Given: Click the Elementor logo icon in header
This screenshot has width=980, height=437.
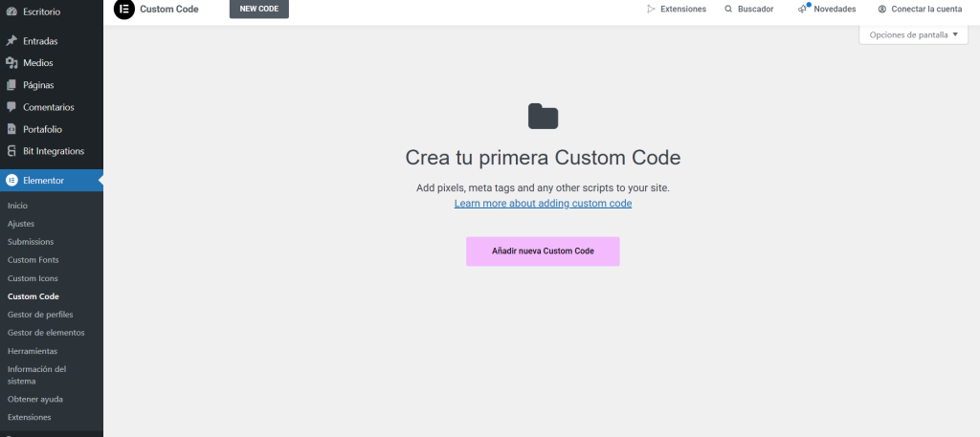Looking at the screenshot, I should [124, 10].
